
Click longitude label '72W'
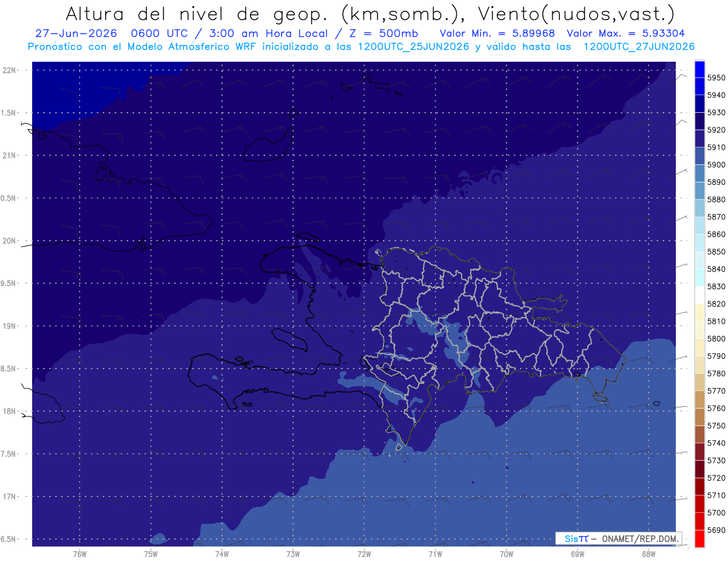click(x=364, y=554)
